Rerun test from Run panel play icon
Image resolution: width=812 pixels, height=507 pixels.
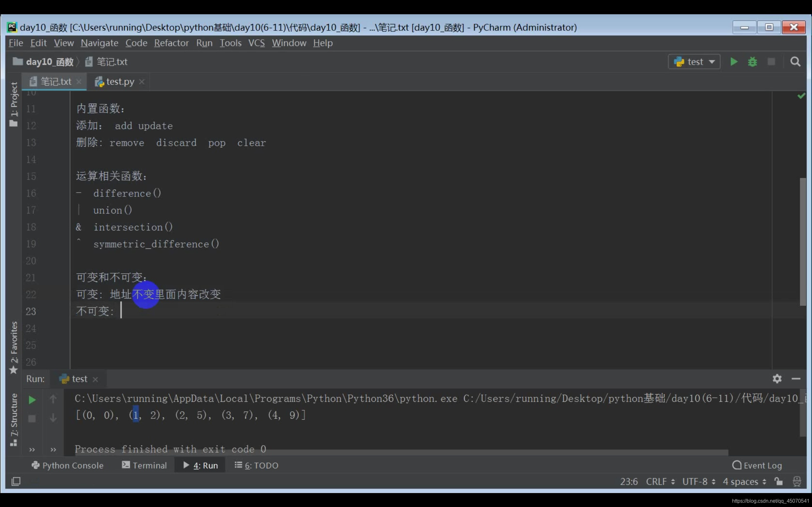tap(32, 400)
